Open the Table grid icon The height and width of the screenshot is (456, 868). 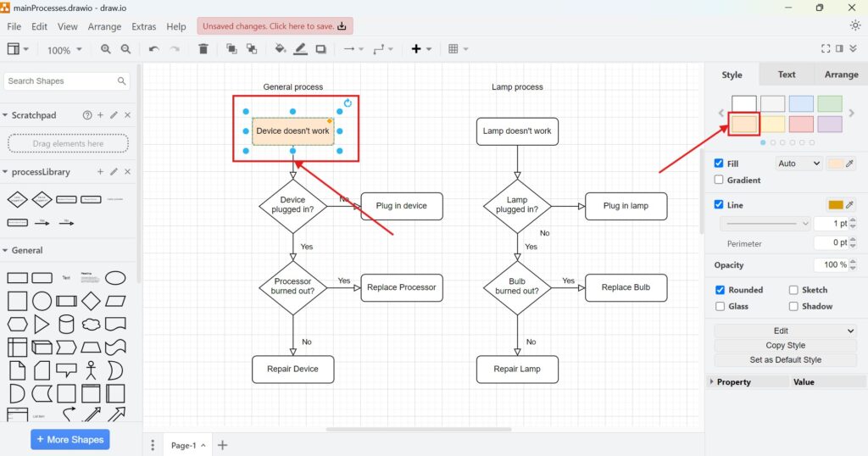tap(453, 49)
